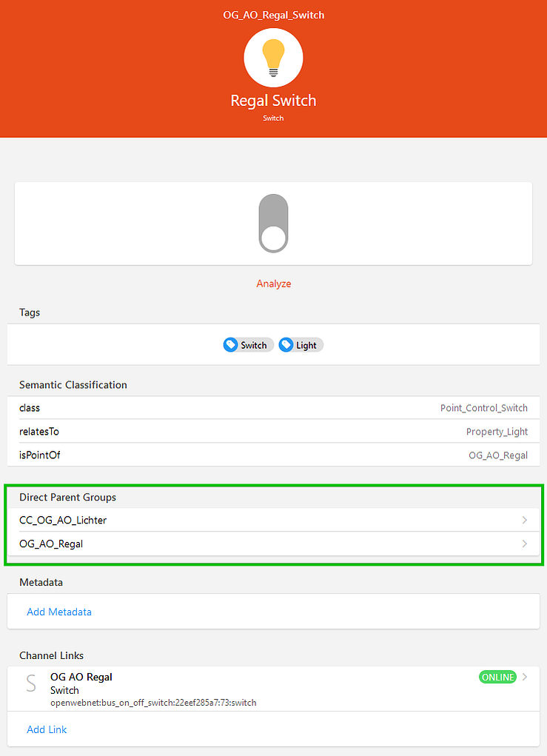Image resolution: width=547 pixels, height=756 pixels.
Task: Open the CC_OG_AO_Lichter group entry
Action: [x=273, y=520]
